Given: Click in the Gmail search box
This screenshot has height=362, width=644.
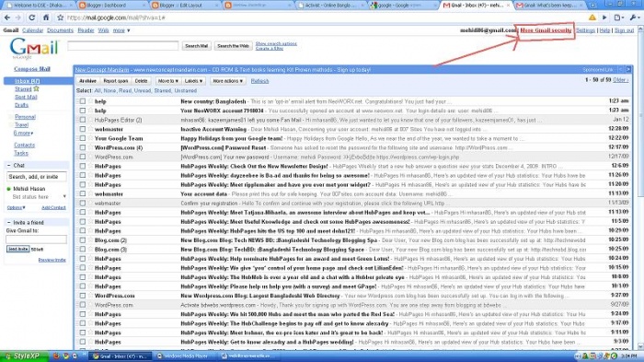Looking at the screenshot, I should pyautogui.click(x=123, y=46).
